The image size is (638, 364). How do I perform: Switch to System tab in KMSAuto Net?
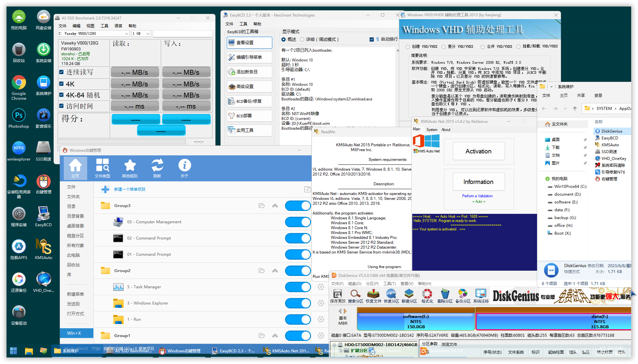point(432,130)
